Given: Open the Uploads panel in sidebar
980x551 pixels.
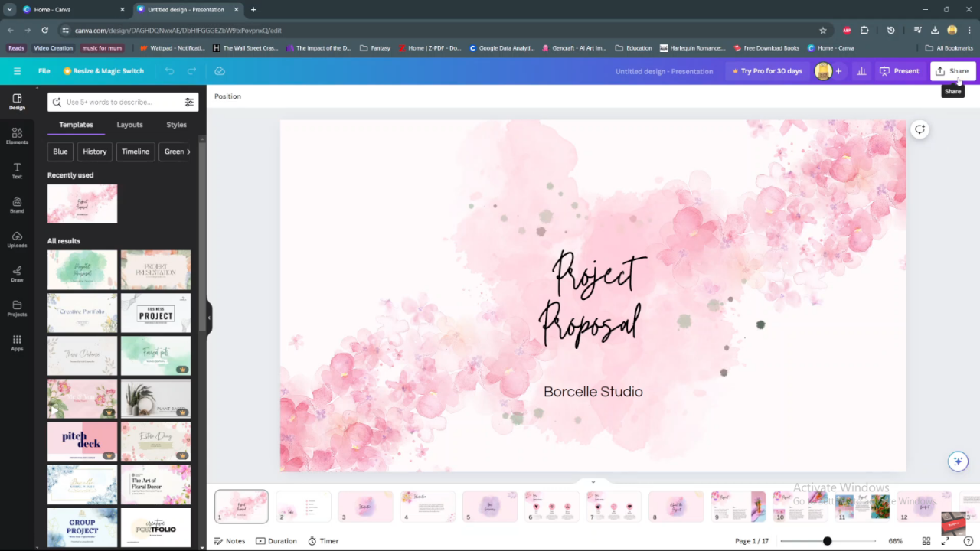Looking at the screenshot, I should coord(17,240).
